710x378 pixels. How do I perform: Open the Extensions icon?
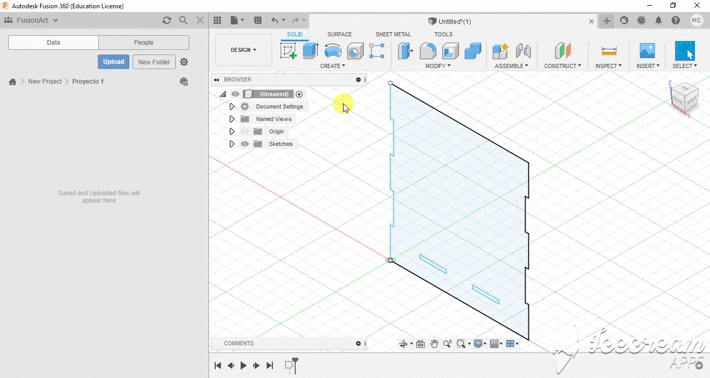point(624,20)
